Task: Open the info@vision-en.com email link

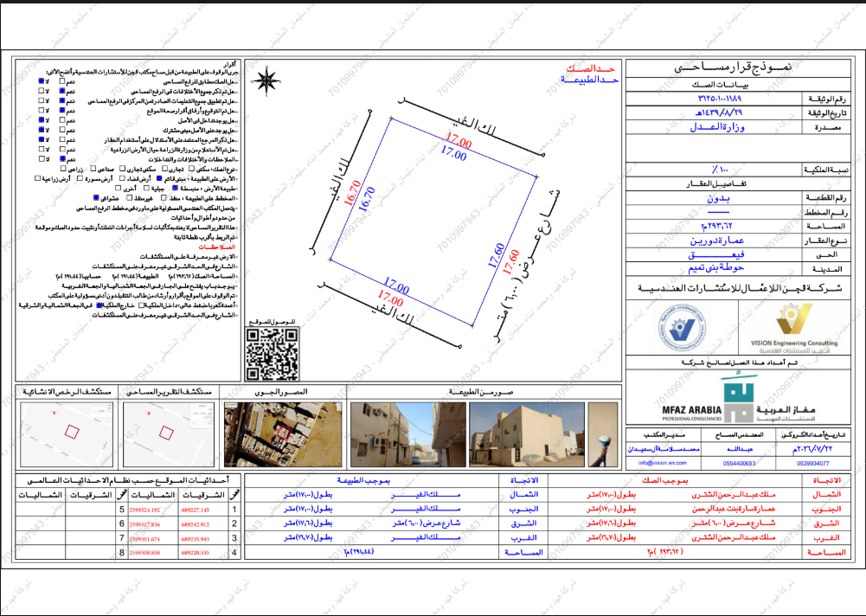Action: (662, 463)
